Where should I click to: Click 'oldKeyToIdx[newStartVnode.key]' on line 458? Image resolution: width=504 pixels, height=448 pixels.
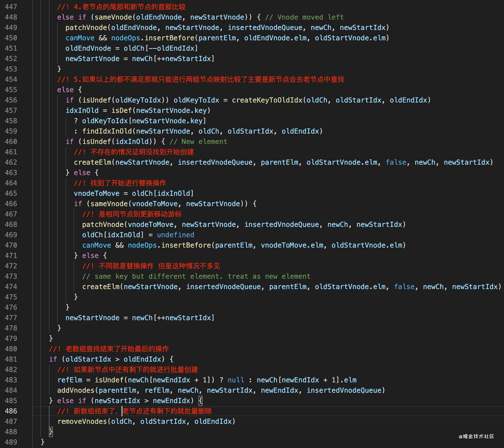144,121
